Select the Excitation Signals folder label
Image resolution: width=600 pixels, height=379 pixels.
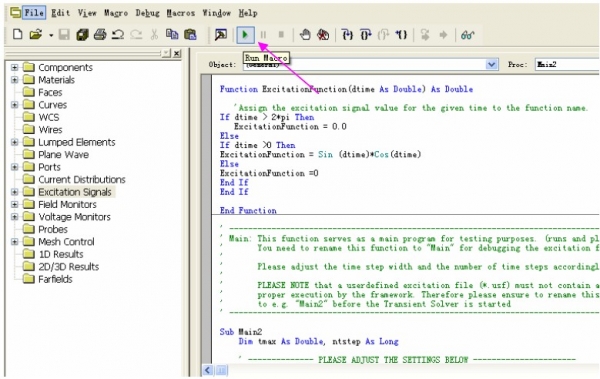point(75,192)
